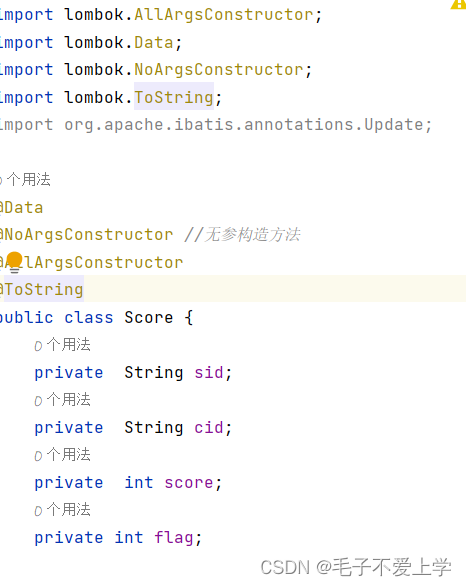Image resolution: width=466 pixels, height=586 pixels.
Task: Open usages hint above score field
Action: tap(62, 454)
